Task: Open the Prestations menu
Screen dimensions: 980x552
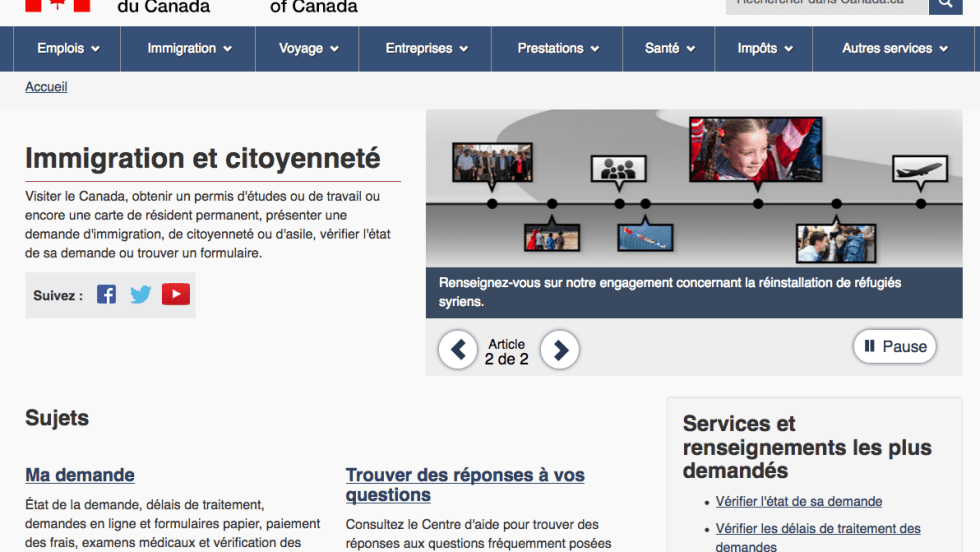Action: (558, 48)
